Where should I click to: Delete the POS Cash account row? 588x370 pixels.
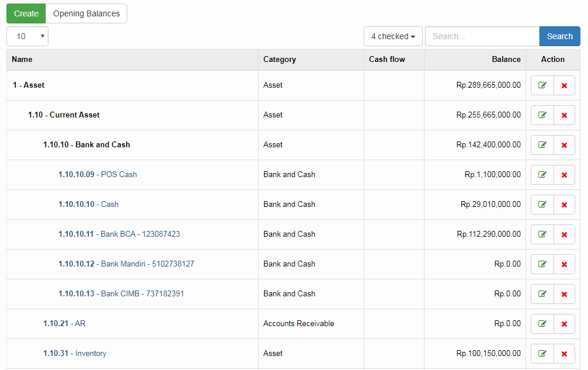click(564, 175)
